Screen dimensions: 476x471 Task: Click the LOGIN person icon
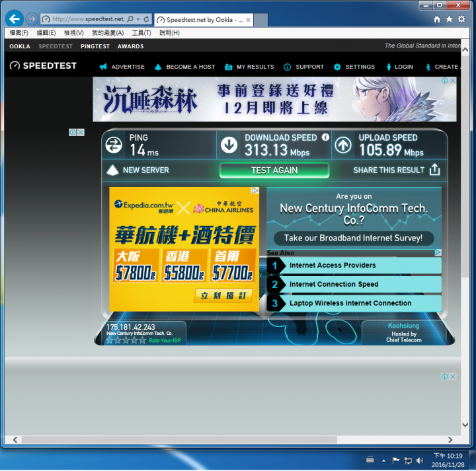coord(389,67)
